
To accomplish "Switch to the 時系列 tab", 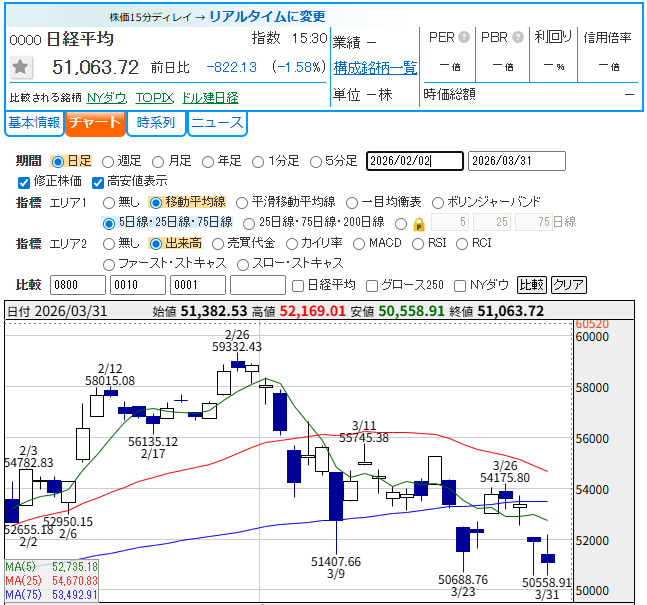I will [156, 124].
